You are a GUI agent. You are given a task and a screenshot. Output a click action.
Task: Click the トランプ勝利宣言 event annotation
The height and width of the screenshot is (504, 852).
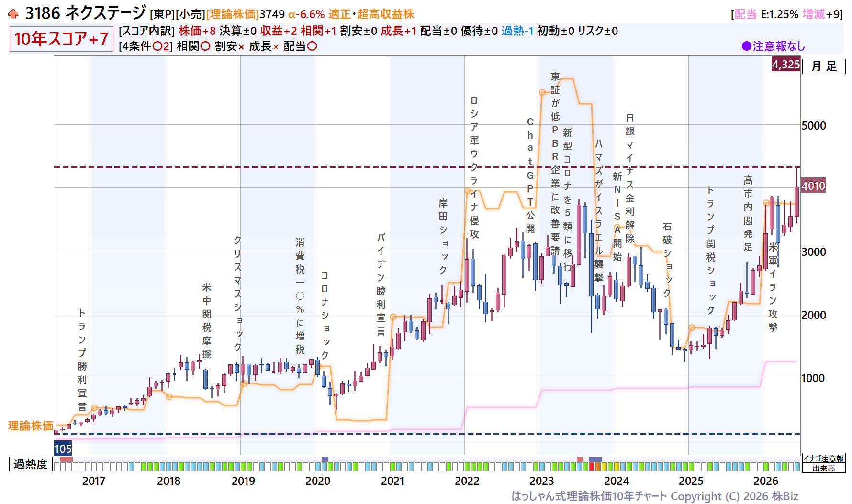tap(82, 360)
